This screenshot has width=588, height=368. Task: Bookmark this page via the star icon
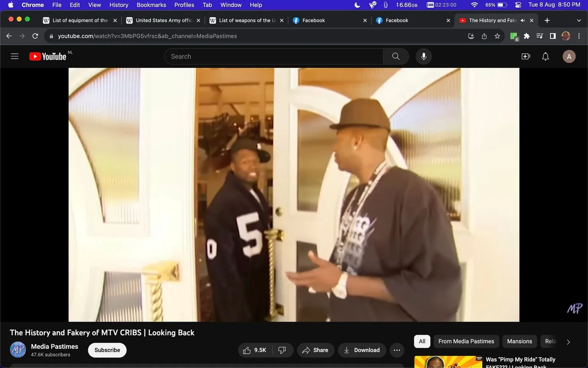[x=497, y=36]
